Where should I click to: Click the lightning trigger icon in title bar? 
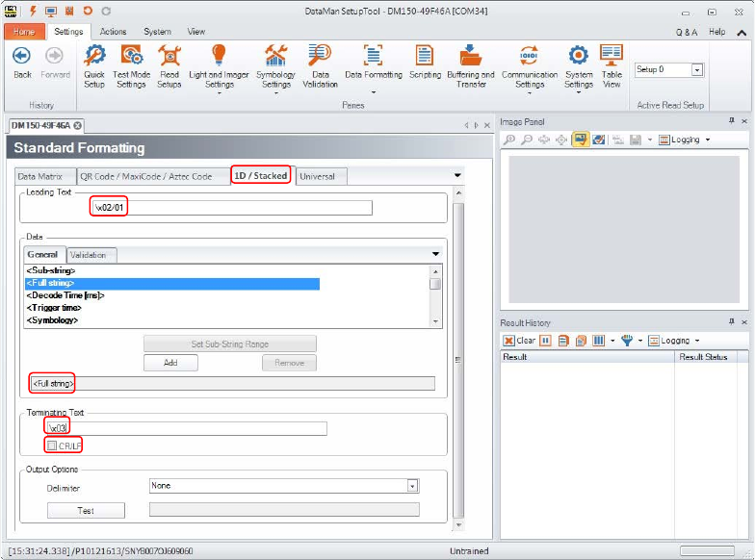pos(33,11)
